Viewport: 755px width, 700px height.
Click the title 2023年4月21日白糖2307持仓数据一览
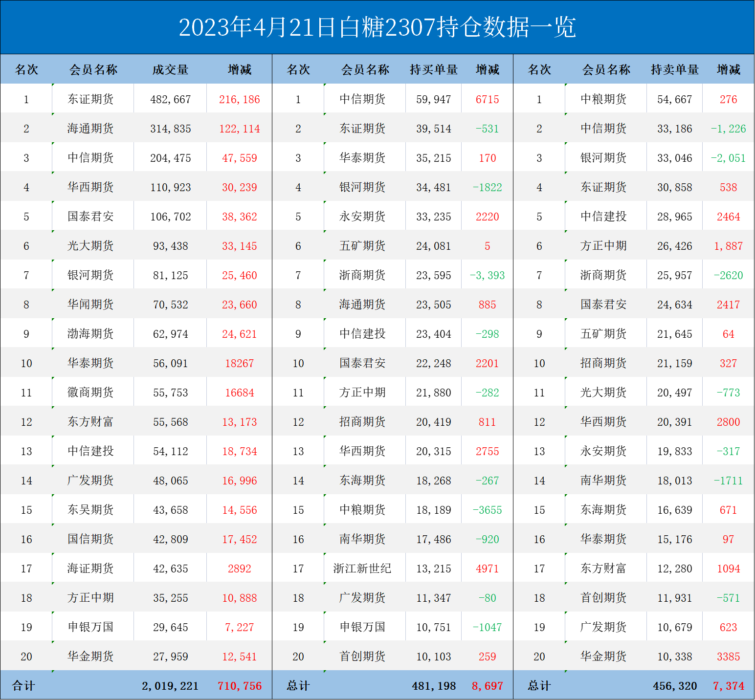(377, 27)
